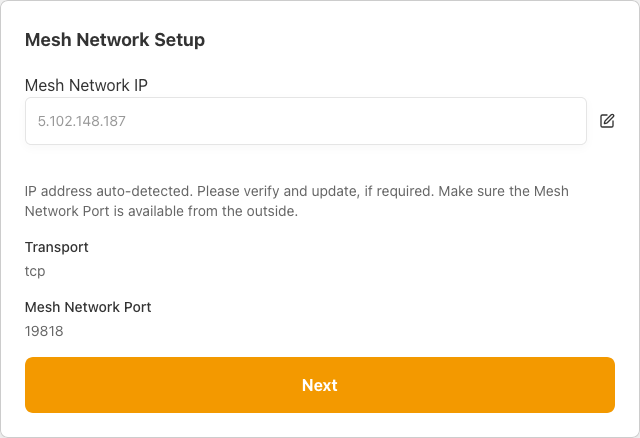Click the word 'Setup' in the dialog title
The height and width of the screenshot is (438, 640).
coord(180,40)
